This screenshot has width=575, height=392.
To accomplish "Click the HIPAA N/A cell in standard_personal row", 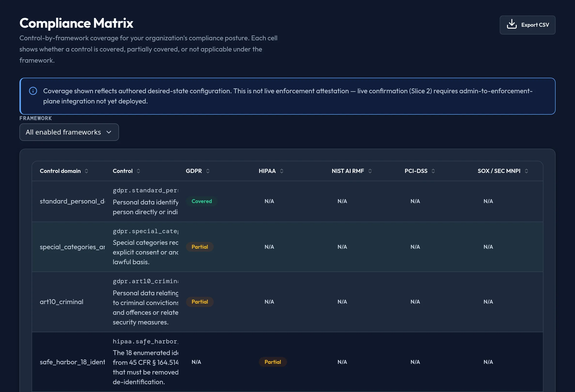I will (270, 201).
